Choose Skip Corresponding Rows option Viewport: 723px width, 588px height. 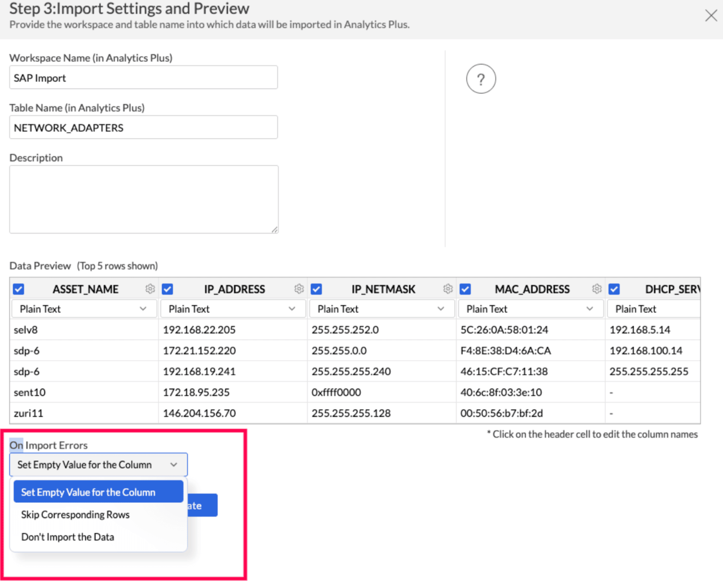click(x=75, y=515)
